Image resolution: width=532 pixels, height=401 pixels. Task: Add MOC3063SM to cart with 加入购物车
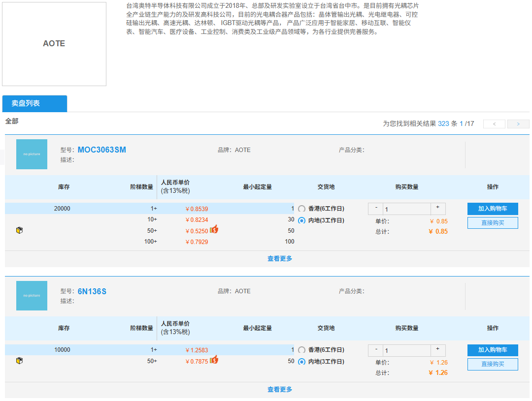pos(493,209)
